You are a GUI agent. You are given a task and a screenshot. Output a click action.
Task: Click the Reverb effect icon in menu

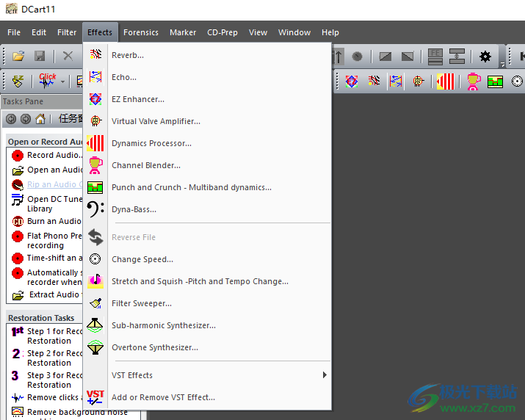[x=95, y=55]
